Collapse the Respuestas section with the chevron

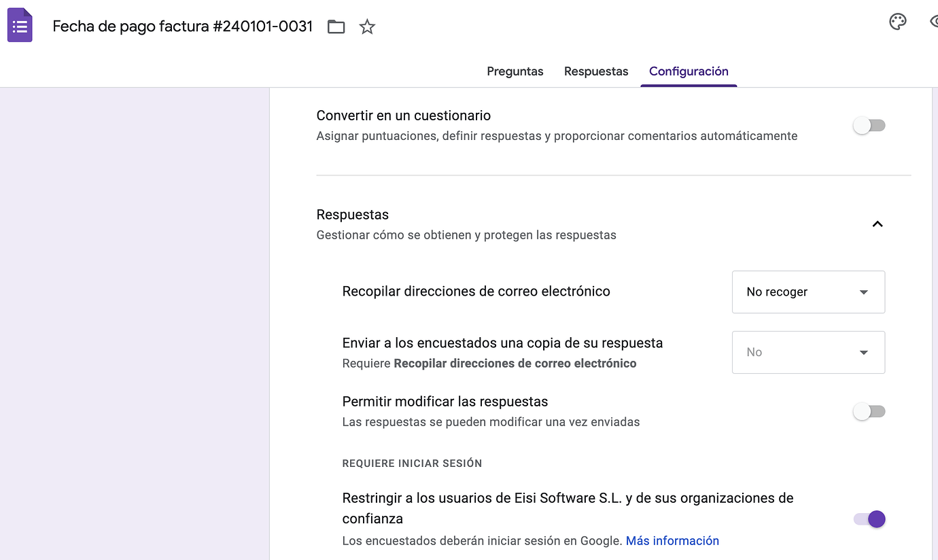tap(878, 224)
